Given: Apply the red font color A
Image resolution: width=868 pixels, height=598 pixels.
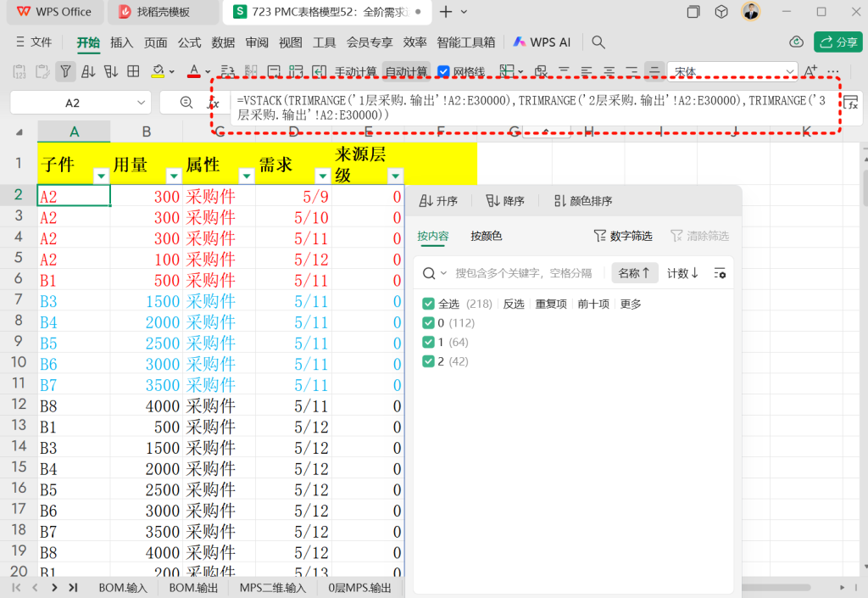Looking at the screenshot, I should [x=194, y=71].
